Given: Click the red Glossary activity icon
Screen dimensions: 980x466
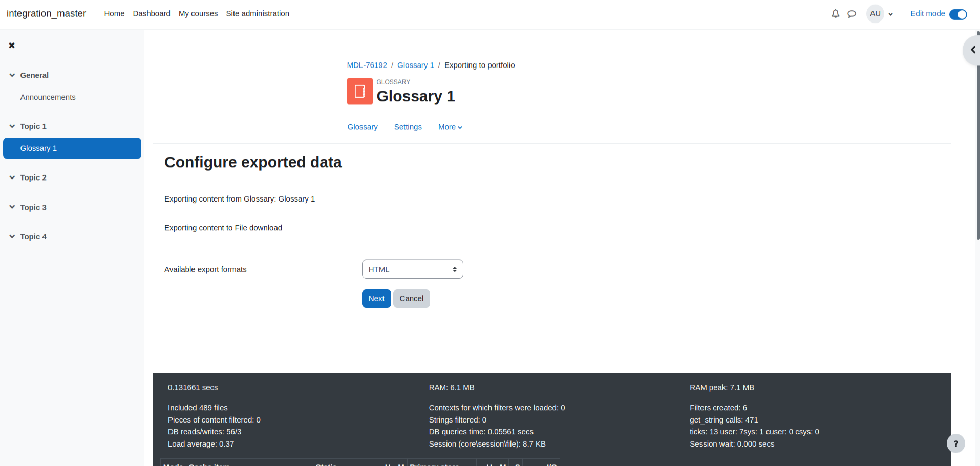Looking at the screenshot, I should coord(360,91).
